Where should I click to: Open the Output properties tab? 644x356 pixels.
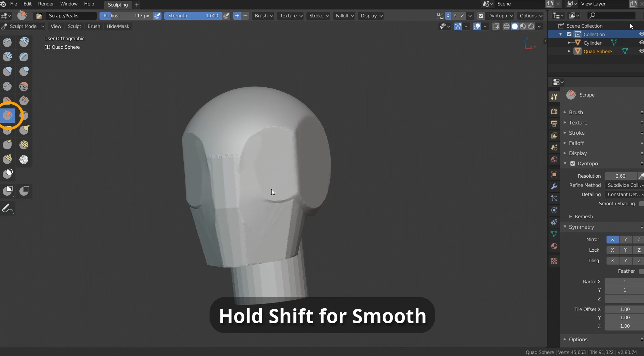(554, 123)
